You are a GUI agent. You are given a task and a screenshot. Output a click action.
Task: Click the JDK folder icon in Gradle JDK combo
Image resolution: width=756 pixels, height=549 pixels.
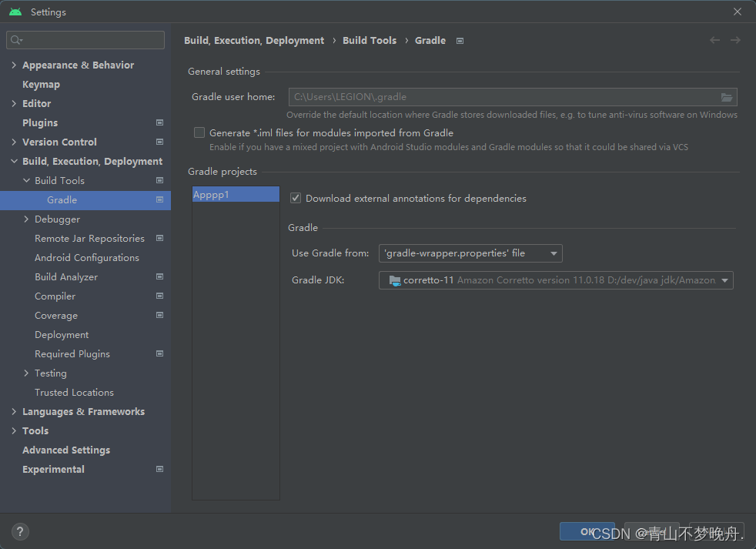395,280
